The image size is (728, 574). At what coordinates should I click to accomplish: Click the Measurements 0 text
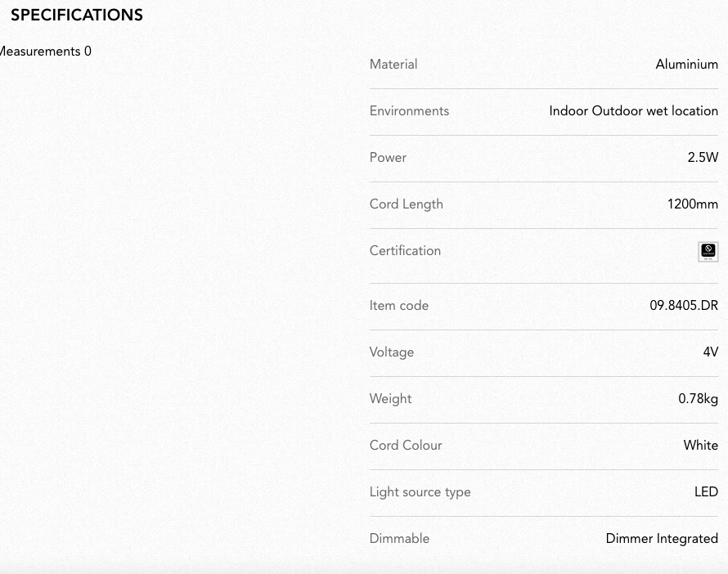point(46,51)
